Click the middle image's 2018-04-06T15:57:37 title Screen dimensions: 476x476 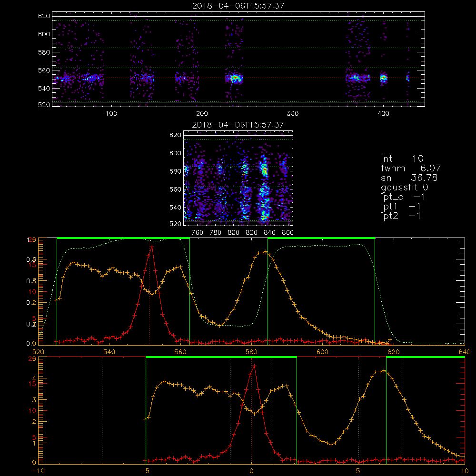[x=238, y=125]
